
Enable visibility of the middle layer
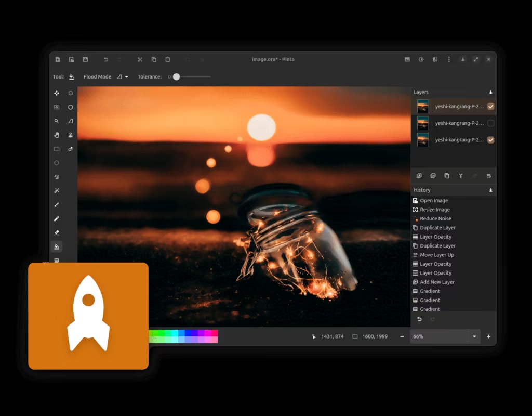[x=491, y=123]
